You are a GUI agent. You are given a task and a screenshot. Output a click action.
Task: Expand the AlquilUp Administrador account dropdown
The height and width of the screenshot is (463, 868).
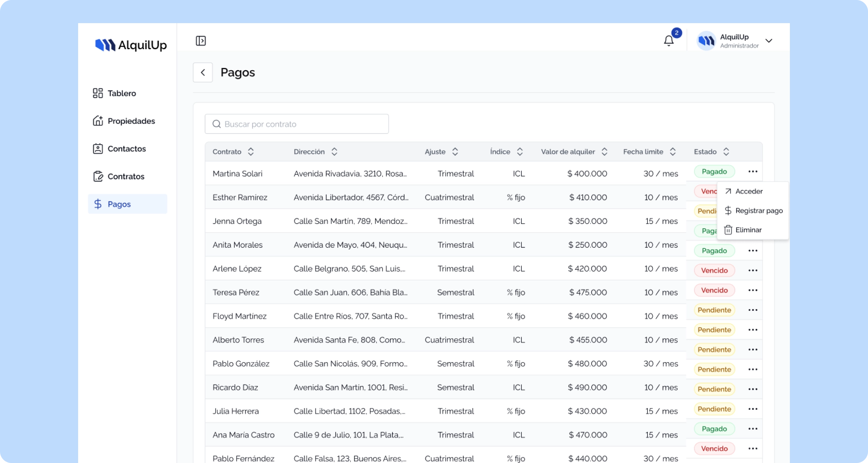tap(769, 41)
